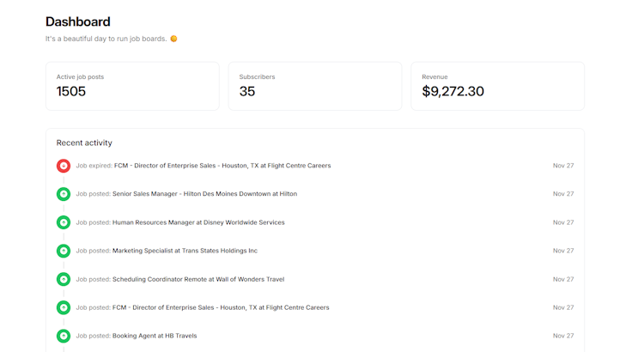Click green icon beside posted FCM Director job
The width and height of the screenshot is (644, 352).
(64, 307)
